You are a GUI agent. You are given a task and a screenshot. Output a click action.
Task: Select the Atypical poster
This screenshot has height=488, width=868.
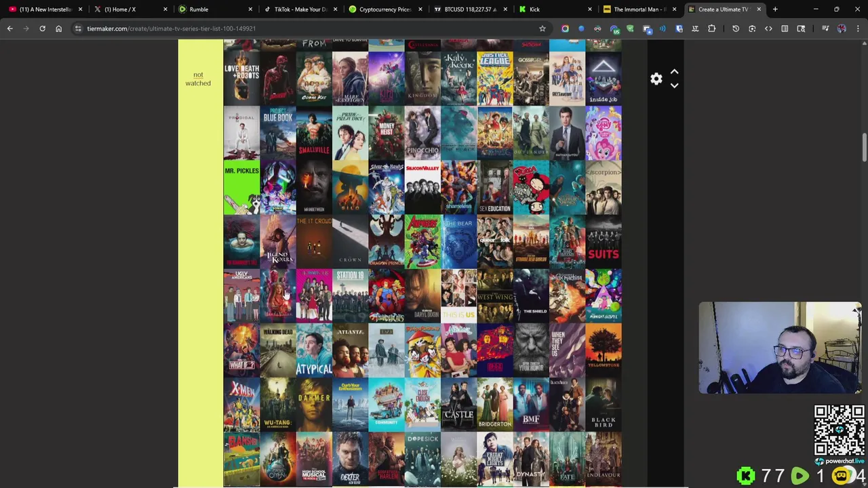pos(314,350)
